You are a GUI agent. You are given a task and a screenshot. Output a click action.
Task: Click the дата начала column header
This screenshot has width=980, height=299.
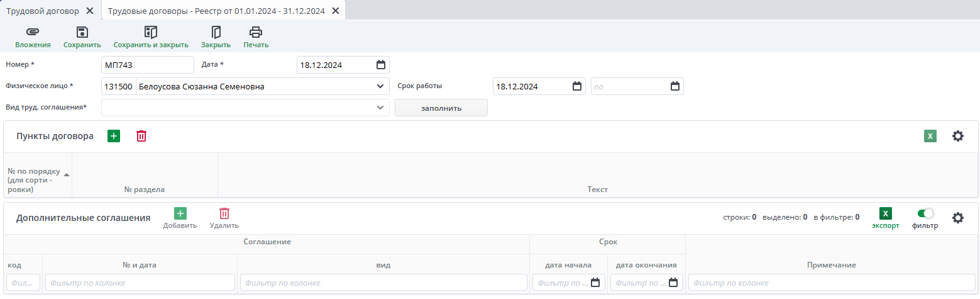(568, 265)
